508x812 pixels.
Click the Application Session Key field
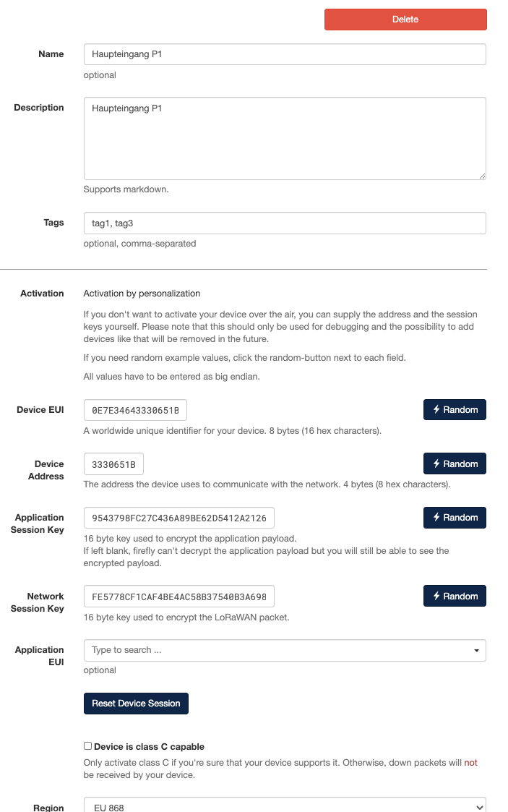coord(178,518)
